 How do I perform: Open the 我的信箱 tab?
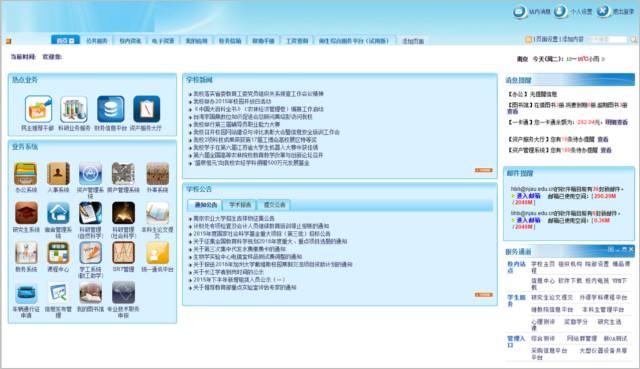(197, 41)
